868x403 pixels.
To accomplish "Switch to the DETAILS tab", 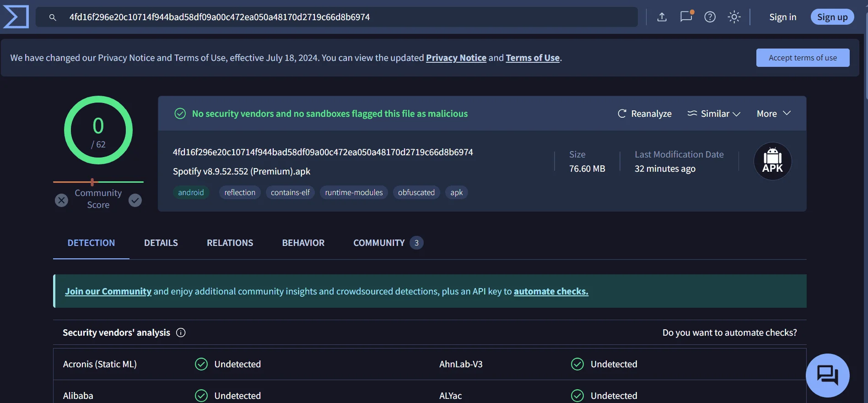I will pos(161,243).
